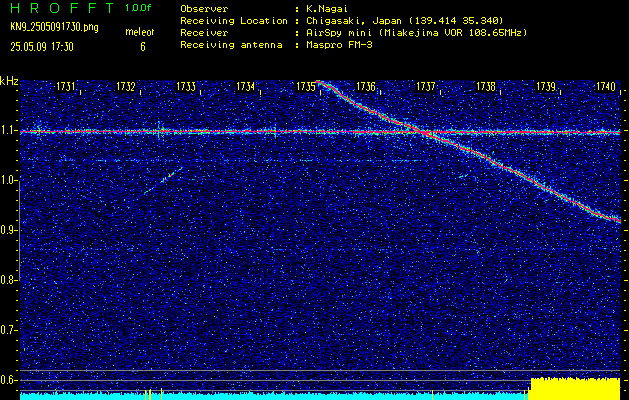The width and height of the screenshot is (629, 400).
Task: Click the 0.7 kHz axis label
Action: pyautogui.click(x=6, y=330)
